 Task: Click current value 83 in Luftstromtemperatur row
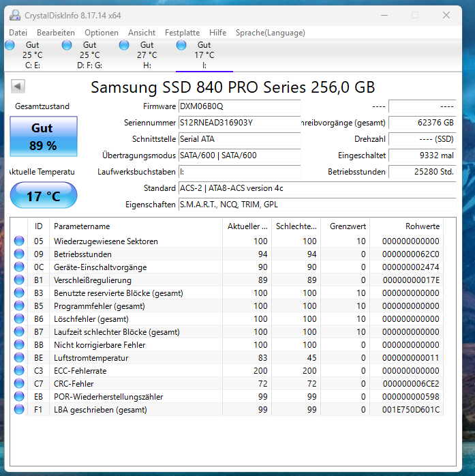click(x=262, y=358)
